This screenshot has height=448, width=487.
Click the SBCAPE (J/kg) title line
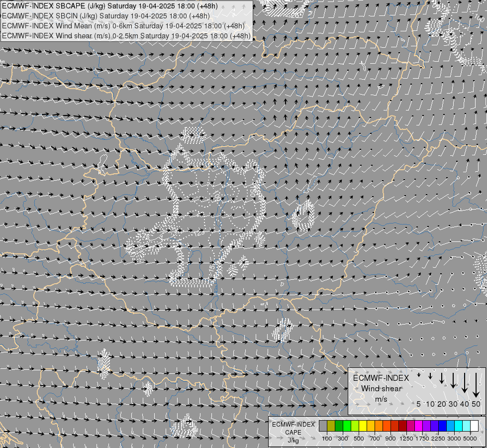click(110, 6)
